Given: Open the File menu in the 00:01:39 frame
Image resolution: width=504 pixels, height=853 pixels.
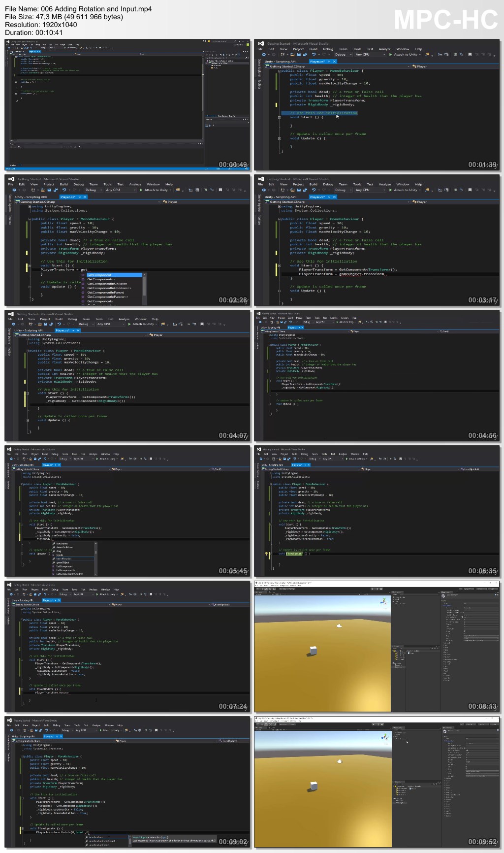Looking at the screenshot, I should coord(260,49).
